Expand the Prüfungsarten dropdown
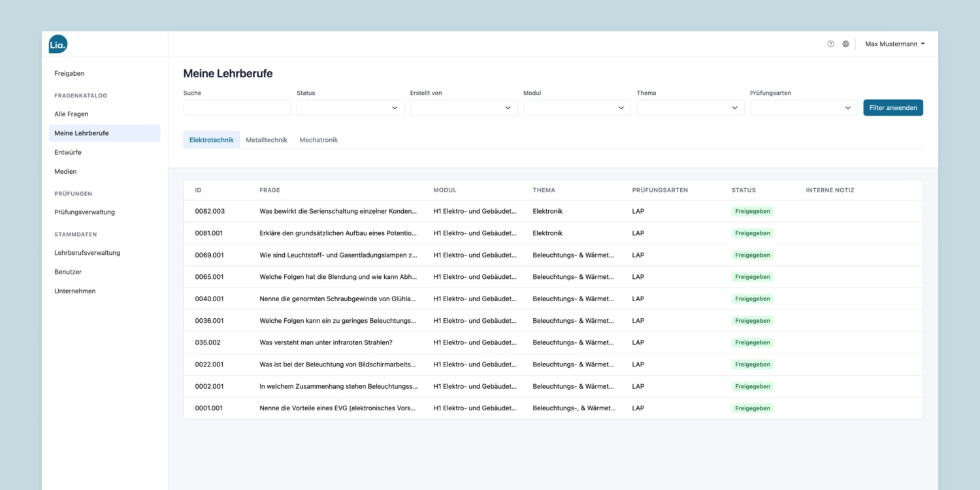 point(804,108)
